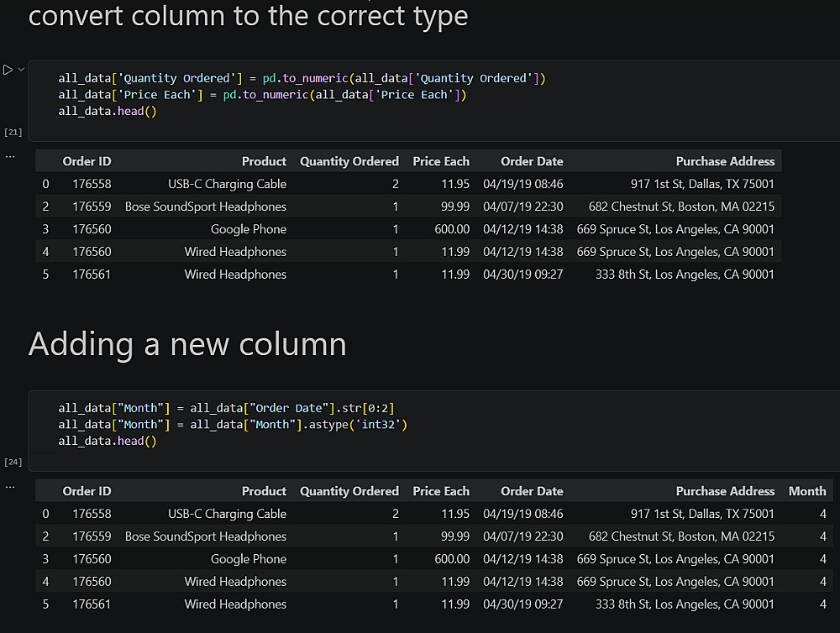Select the 'Adding a new column' heading
Image resolution: width=840 pixels, height=633 pixels.
[187, 344]
